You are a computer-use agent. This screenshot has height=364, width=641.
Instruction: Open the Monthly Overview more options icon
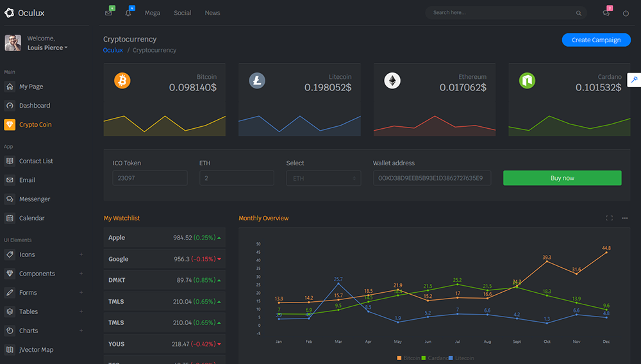(x=625, y=219)
